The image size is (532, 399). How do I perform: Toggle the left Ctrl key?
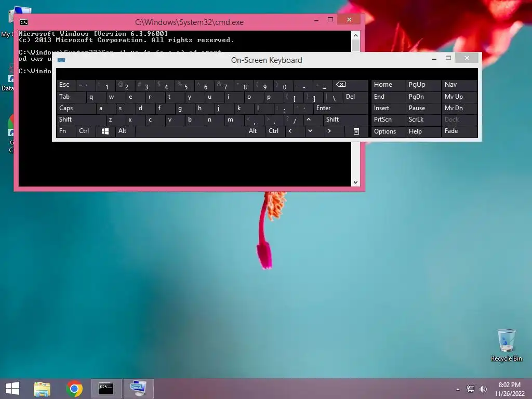tap(86, 131)
